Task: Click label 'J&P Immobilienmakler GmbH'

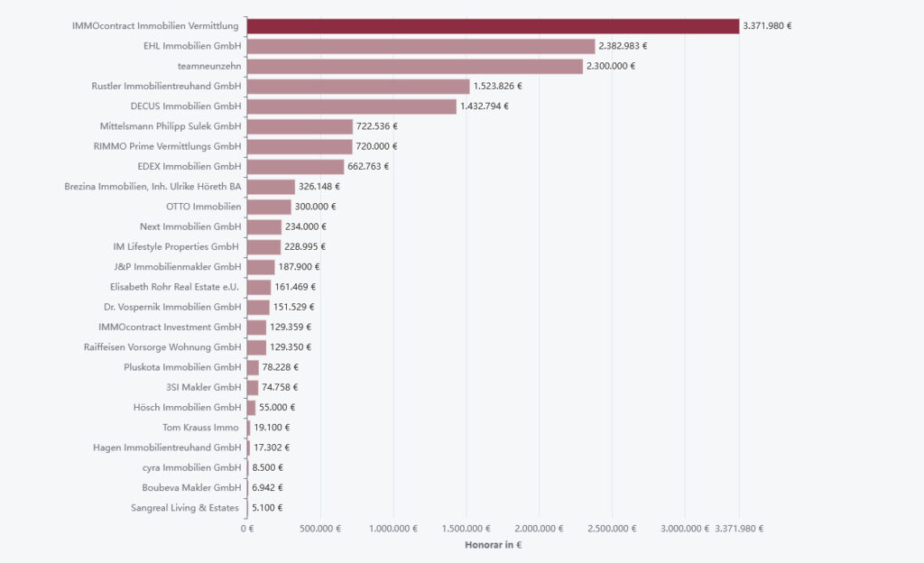Action: (178, 267)
